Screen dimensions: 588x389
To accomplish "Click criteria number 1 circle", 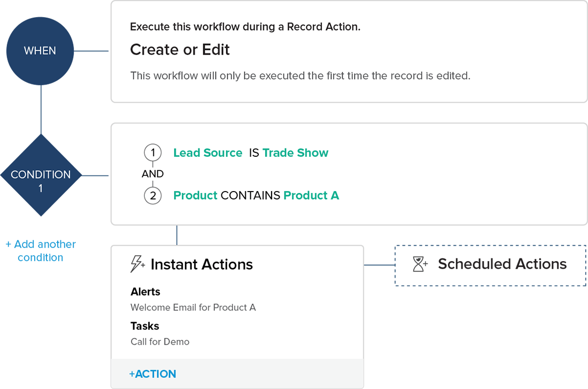I will click(153, 153).
